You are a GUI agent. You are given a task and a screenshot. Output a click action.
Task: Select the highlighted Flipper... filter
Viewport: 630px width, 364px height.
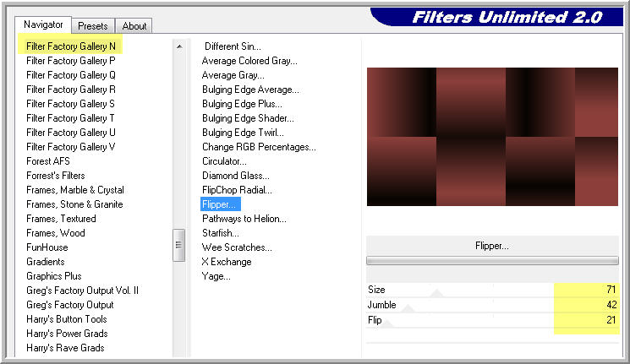click(221, 204)
